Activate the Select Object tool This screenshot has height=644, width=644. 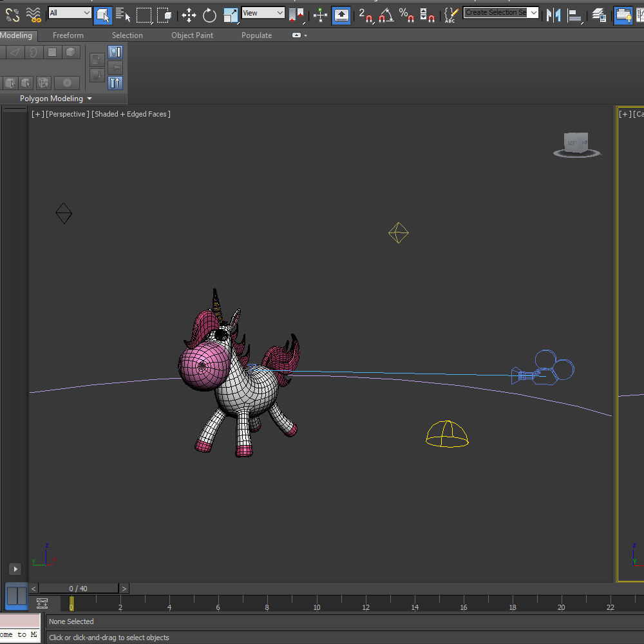click(x=102, y=15)
